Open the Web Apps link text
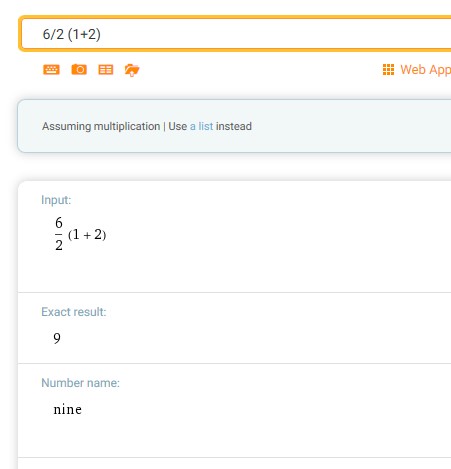This screenshot has width=451, height=469. (x=425, y=70)
